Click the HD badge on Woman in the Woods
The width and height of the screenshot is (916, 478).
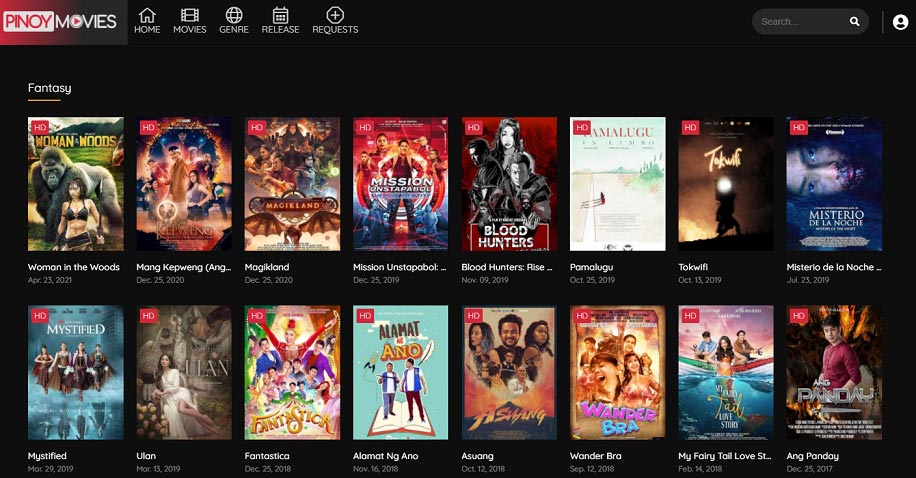click(40, 127)
